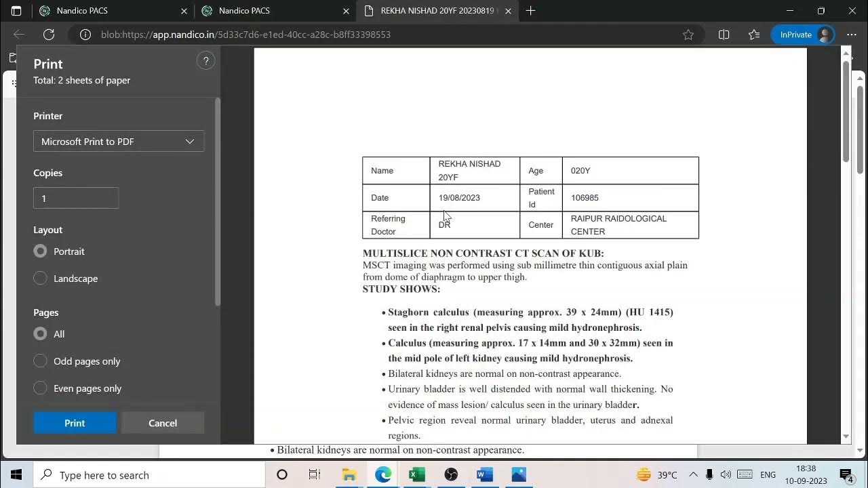Click the Staghorn calculus finding line
Viewport: 868px width, 488px height.
tap(530, 320)
